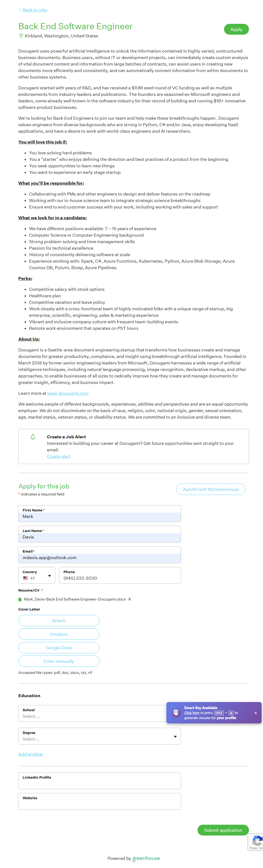Autofill with MyGreenhouse
The width and height of the screenshot is (263, 868).
tap(211, 489)
